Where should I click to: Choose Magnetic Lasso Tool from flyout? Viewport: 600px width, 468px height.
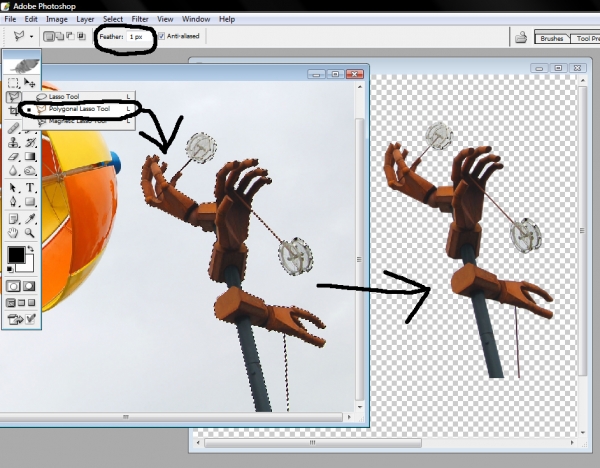[79, 121]
